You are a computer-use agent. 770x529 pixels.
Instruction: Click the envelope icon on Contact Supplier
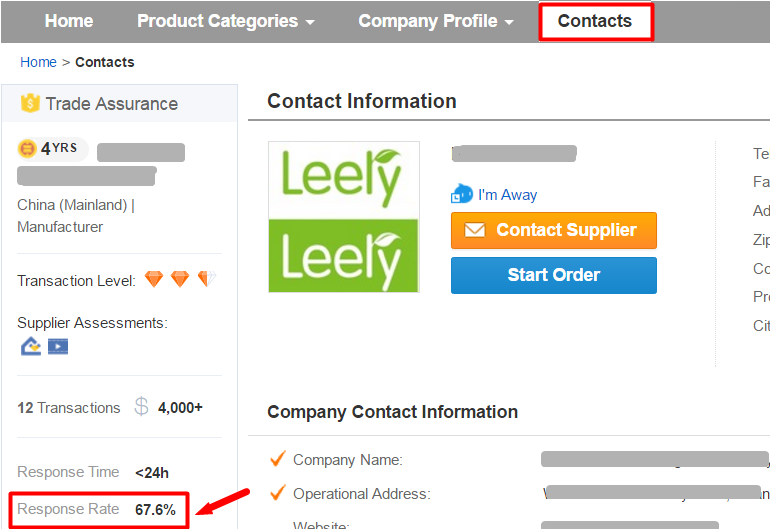click(475, 230)
